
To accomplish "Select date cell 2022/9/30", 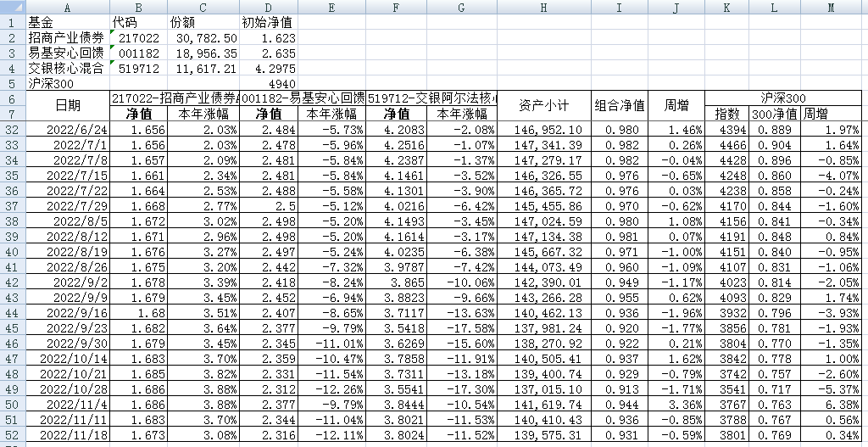I will tap(68, 344).
